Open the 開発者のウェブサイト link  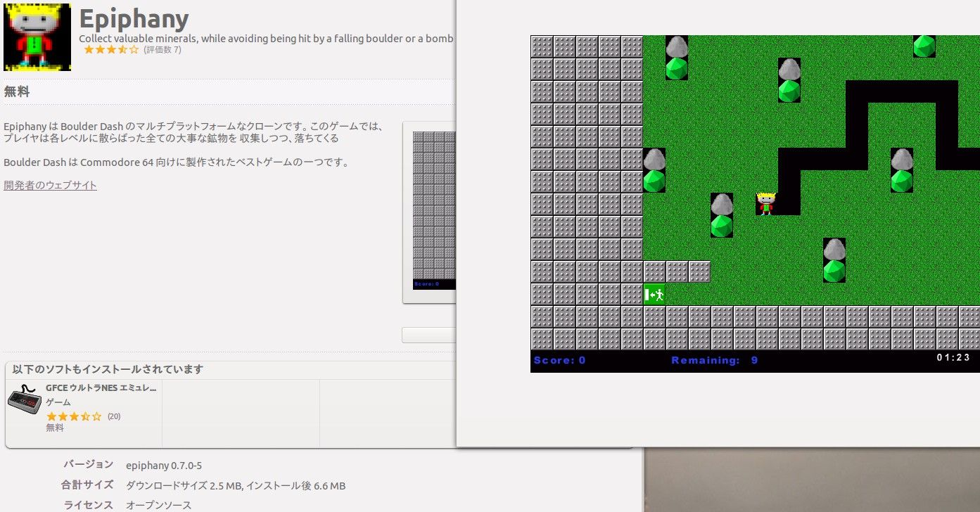(x=51, y=186)
